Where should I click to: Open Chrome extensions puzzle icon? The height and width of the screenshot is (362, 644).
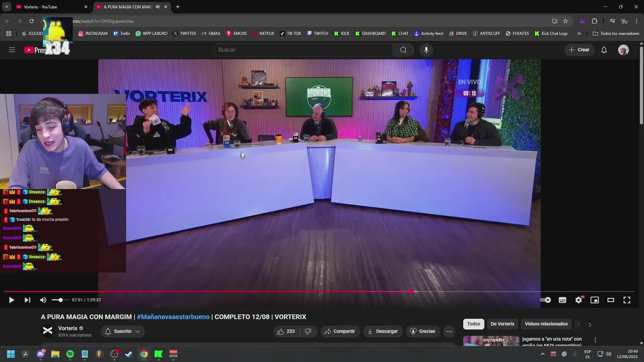[594, 21]
